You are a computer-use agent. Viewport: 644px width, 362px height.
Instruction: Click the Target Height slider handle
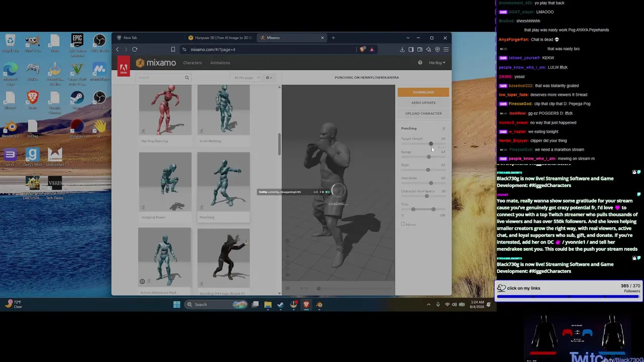click(x=431, y=144)
